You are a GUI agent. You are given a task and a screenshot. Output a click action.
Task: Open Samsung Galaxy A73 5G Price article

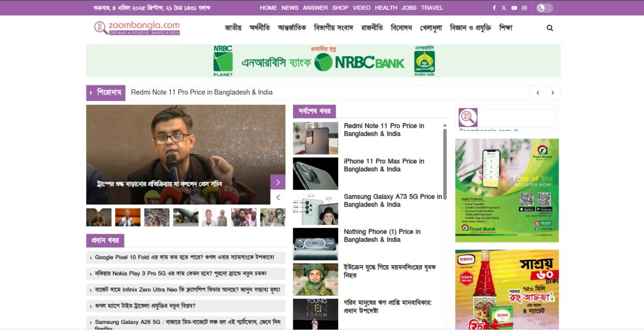click(393, 201)
